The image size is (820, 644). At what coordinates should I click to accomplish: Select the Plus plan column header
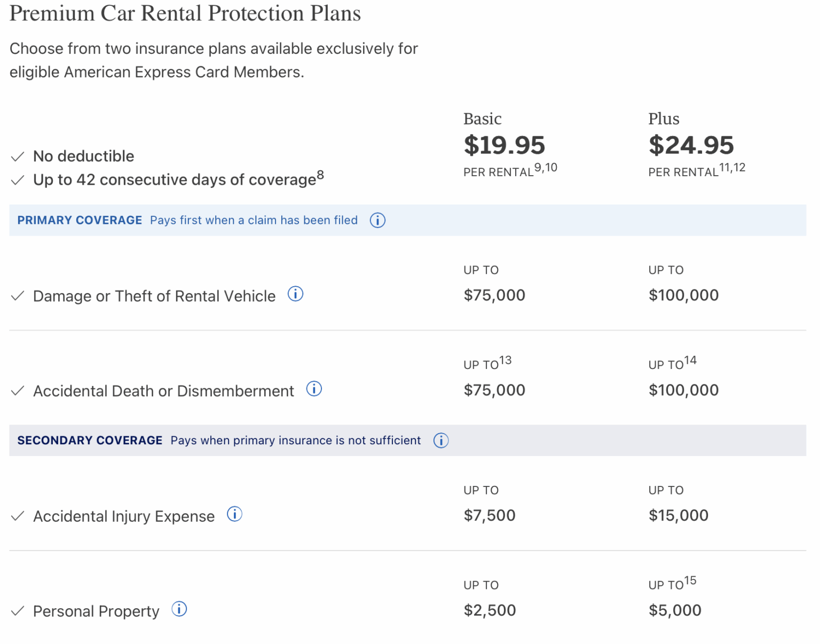point(664,119)
